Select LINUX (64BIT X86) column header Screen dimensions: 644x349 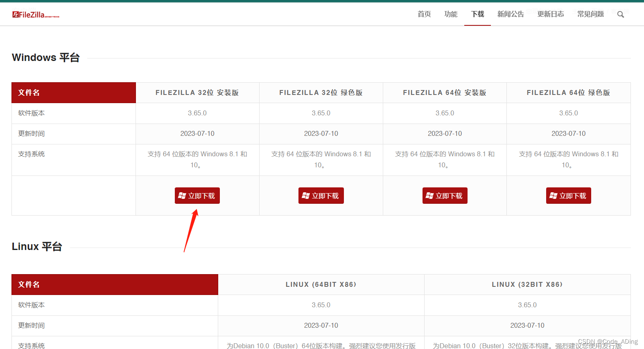pos(321,285)
